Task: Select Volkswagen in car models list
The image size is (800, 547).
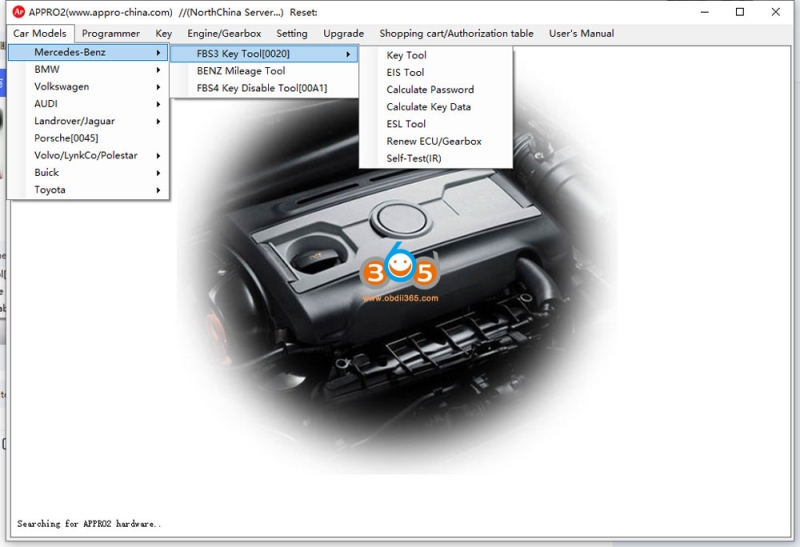Action: (x=88, y=87)
